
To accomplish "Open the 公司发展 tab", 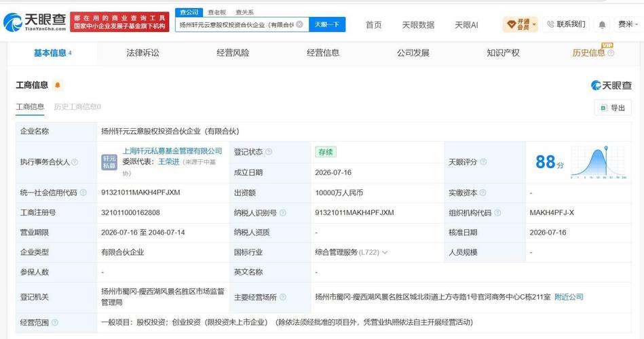I will click(413, 53).
